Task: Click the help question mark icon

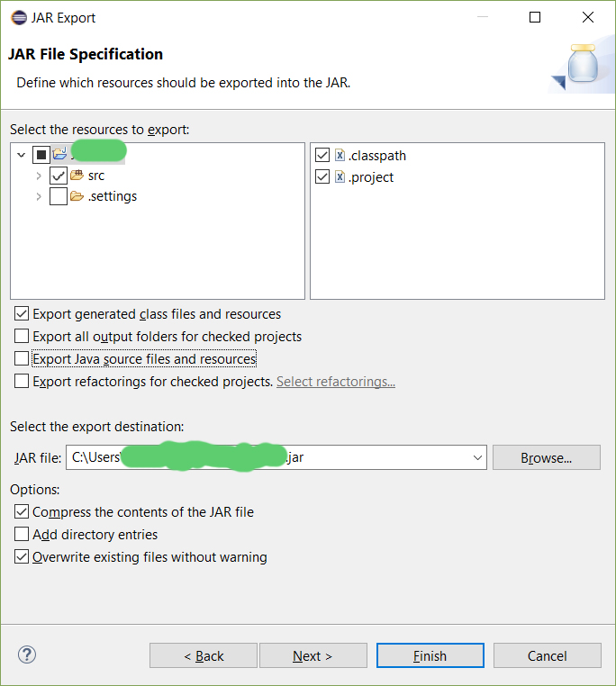Action: point(26,654)
